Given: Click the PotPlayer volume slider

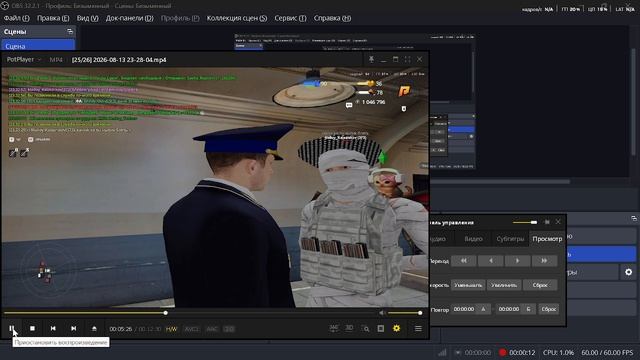Looking at the screenshot, I should pyautogui.click(x=404, y=313).
